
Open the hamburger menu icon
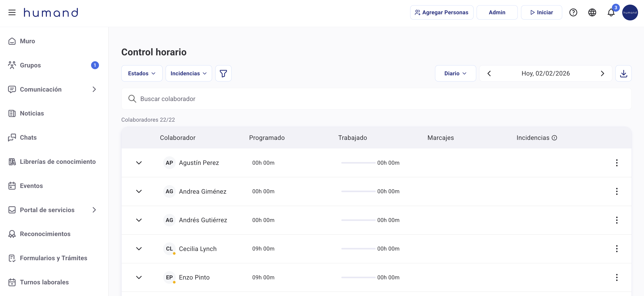click(12, 13)
